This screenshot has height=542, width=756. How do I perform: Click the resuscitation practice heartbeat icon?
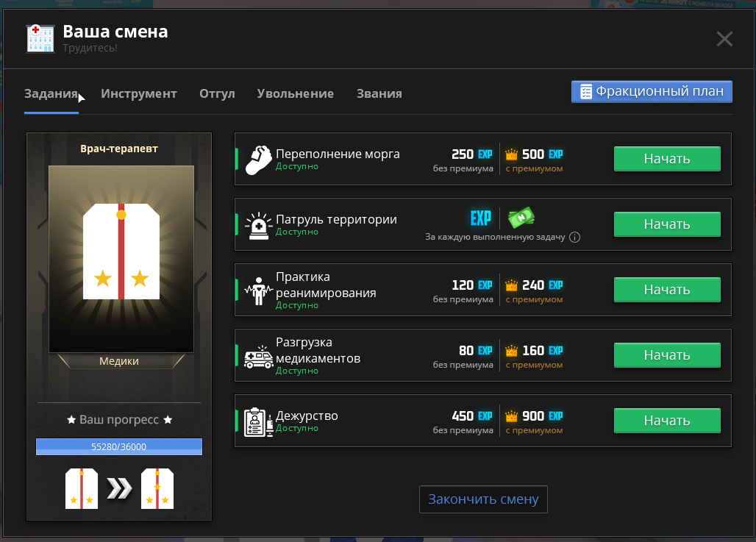tap(258, 290)
